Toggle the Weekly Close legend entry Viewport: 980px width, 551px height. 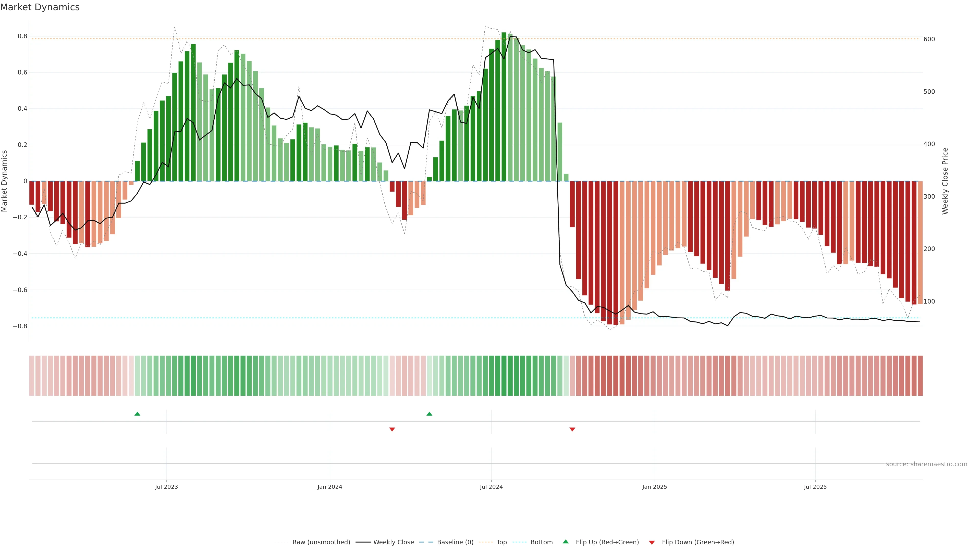393,542
